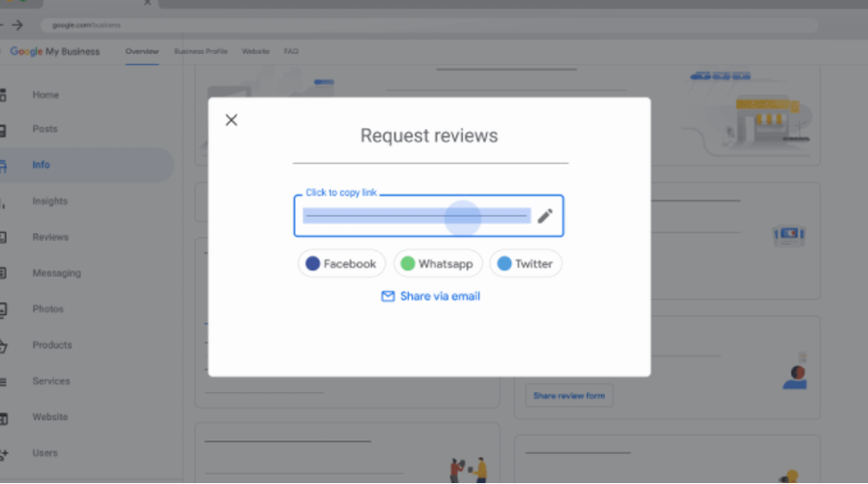Click the browser forward arrow
The image size is (868, 484).
pyautogui.click(x=18, y=25)
